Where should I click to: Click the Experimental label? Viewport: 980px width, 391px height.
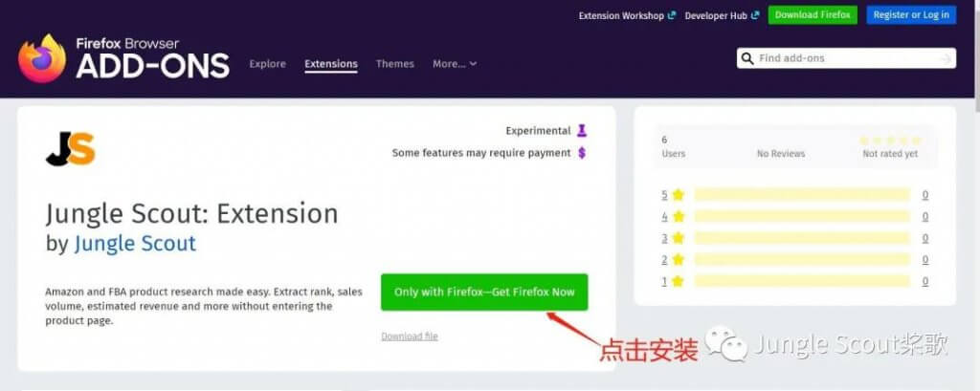click(538, 131)
